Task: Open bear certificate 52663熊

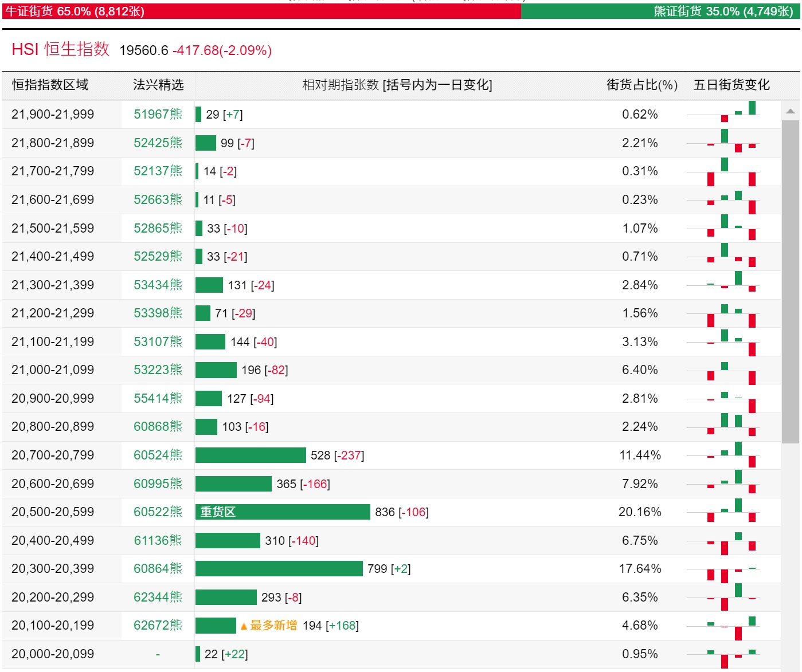Action: pyautogui.click(x=158, y=199)
